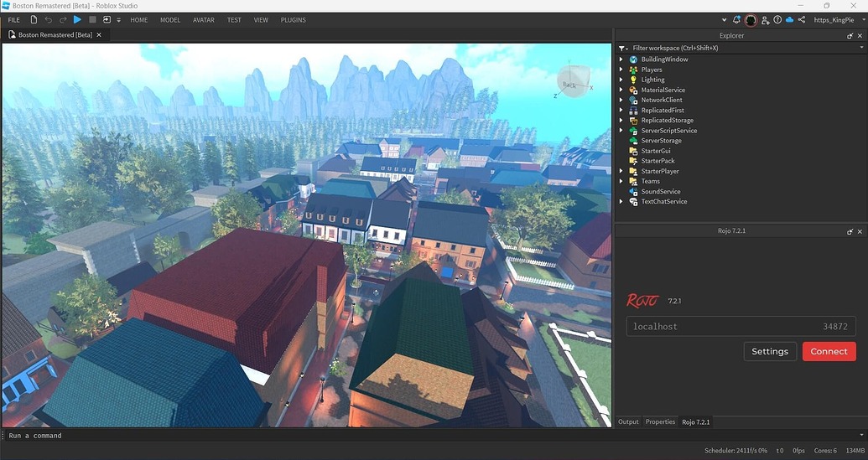Expand the ServerScriptService tree node
Screen dimensions: 868x460
(x=621, y=131)
